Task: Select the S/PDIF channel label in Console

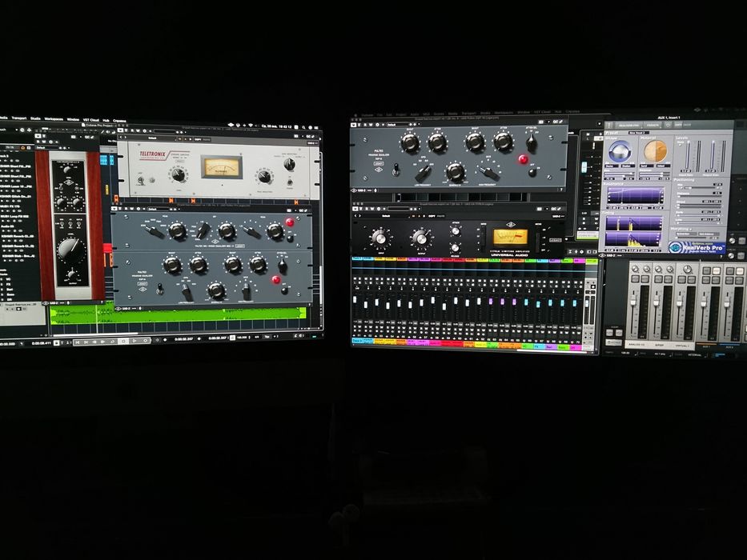Action: pos(660,344)
